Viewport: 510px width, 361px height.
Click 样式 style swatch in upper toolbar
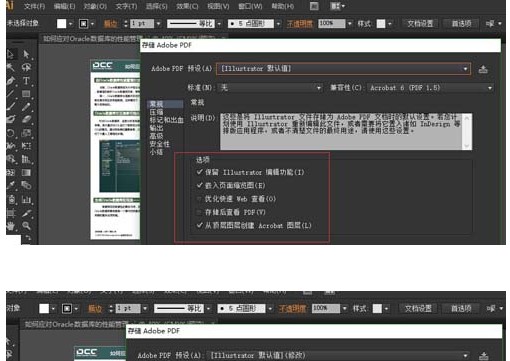[x=381, y=24]
